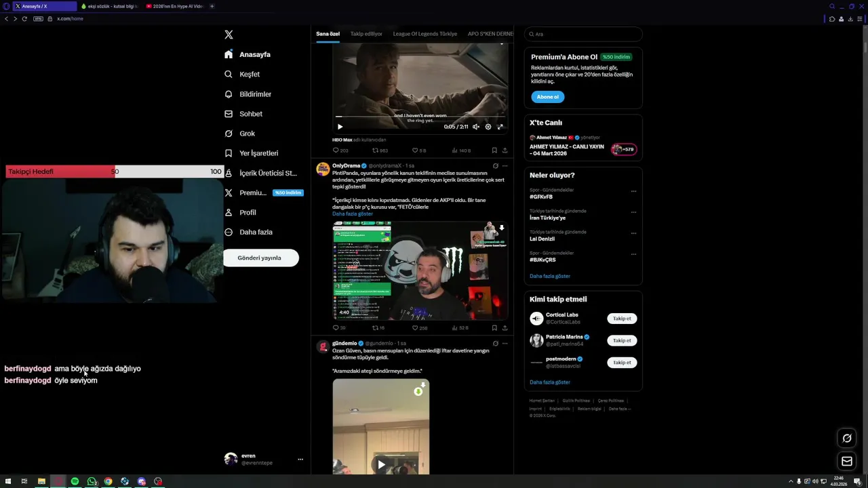This screenshot has width=868, height=488.
Task: Open Premium sidebar item
Action: coord(263,192)
